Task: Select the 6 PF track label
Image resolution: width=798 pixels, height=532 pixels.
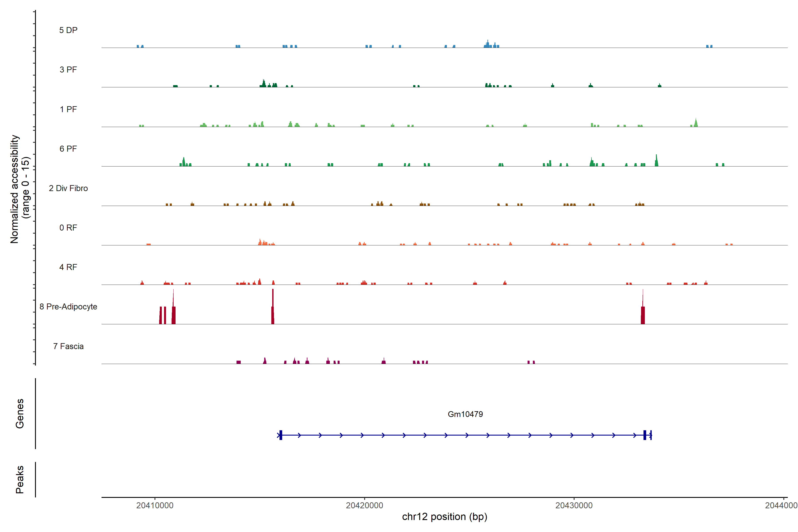Action: point(68,149)
